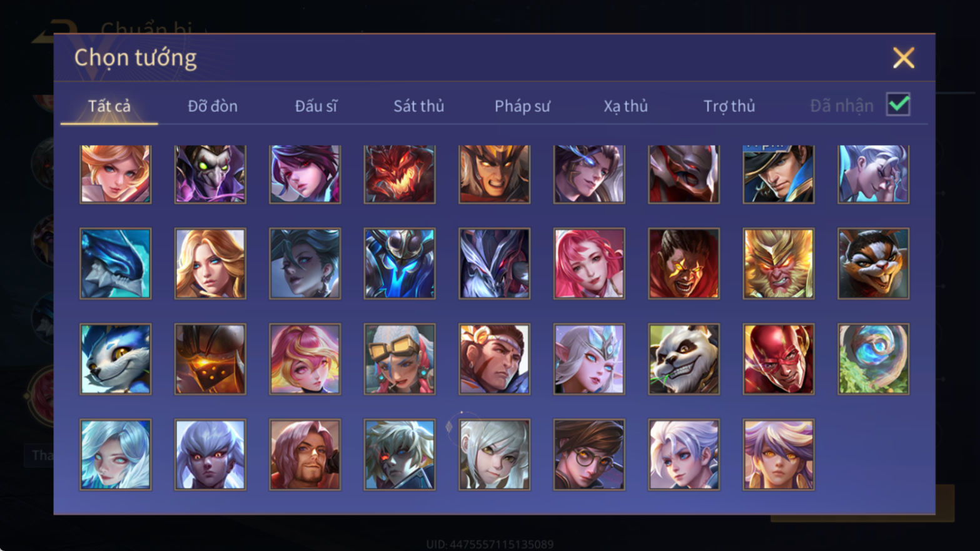Select the panda hero portrait
Viewport: 980px width, 551px height.
click(684, 359)
